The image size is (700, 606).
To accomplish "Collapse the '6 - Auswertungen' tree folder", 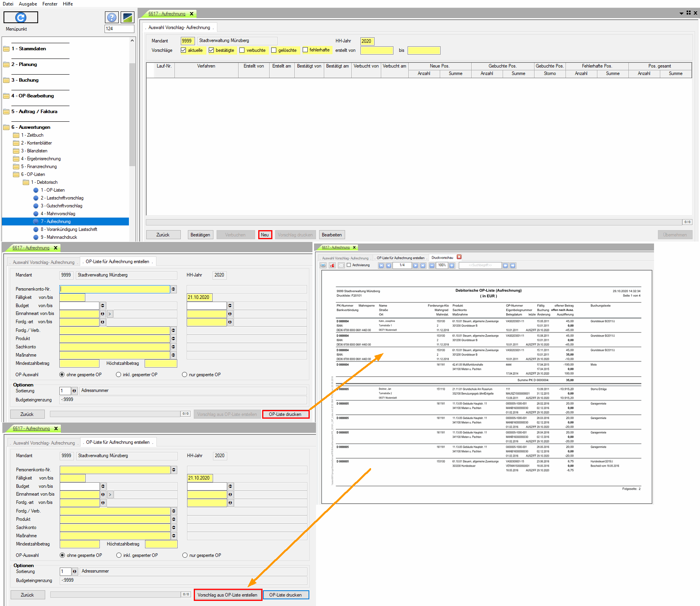I will point(7,127).
